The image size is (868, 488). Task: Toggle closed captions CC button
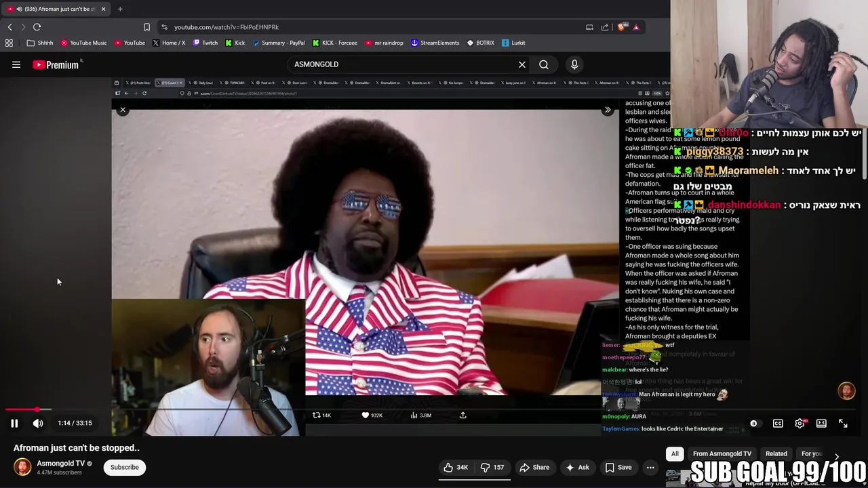[778, 424]
